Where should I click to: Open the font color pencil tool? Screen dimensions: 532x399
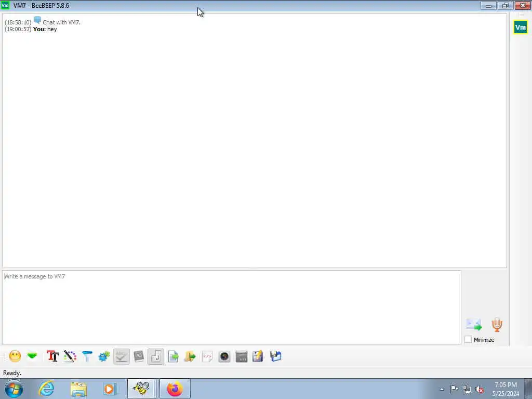point(70,356)
